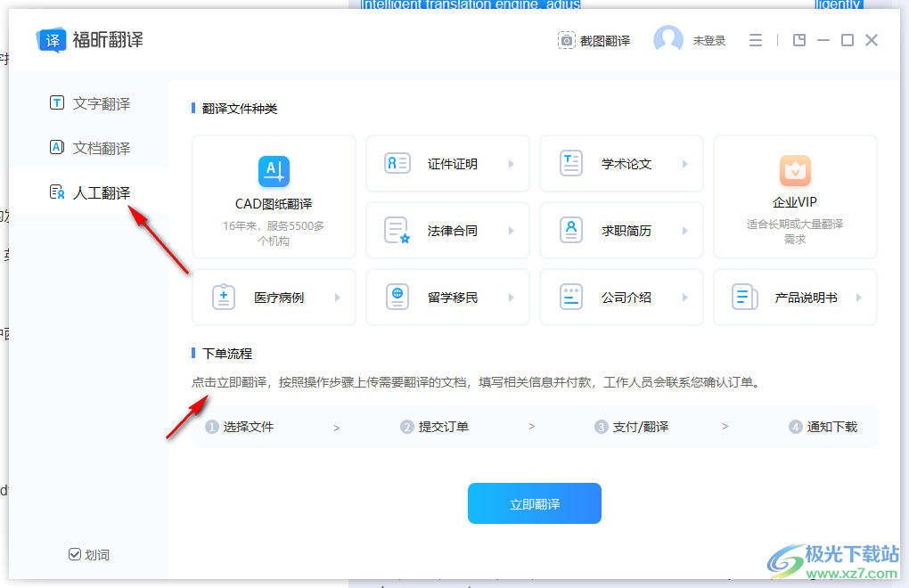Click the 公司介绍 icon
909x588 pixels.
(571, 297)
